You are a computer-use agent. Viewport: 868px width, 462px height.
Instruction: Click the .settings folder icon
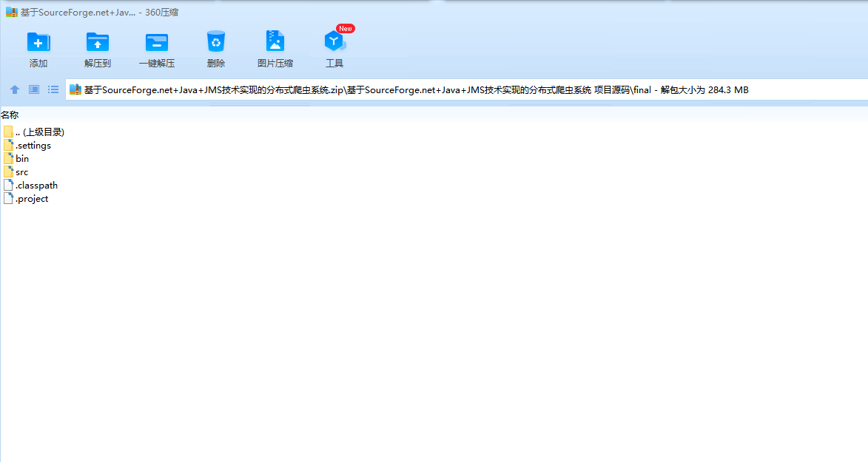[x=8, y=145]
